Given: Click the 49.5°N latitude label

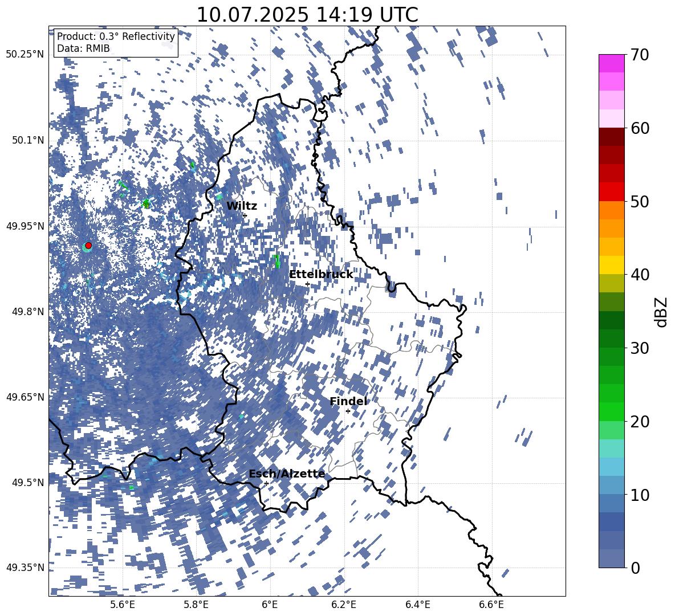Looking at the screenshot, I should coord(27,483).
